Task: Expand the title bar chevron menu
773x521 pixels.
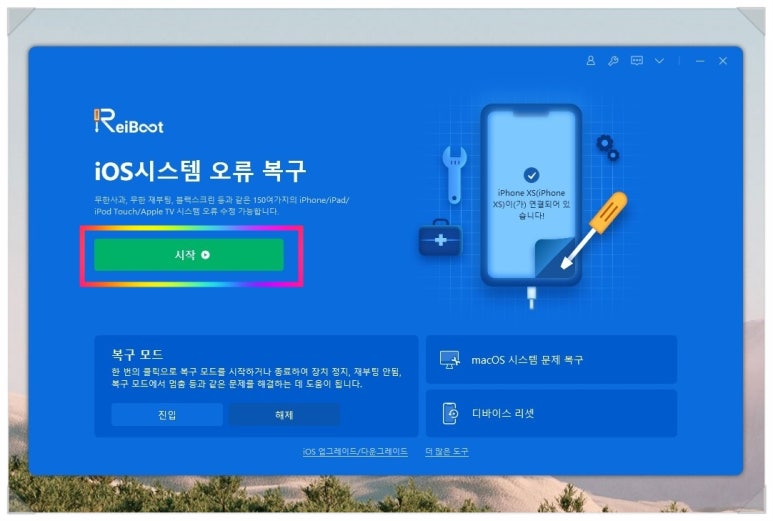Action: 659,61
